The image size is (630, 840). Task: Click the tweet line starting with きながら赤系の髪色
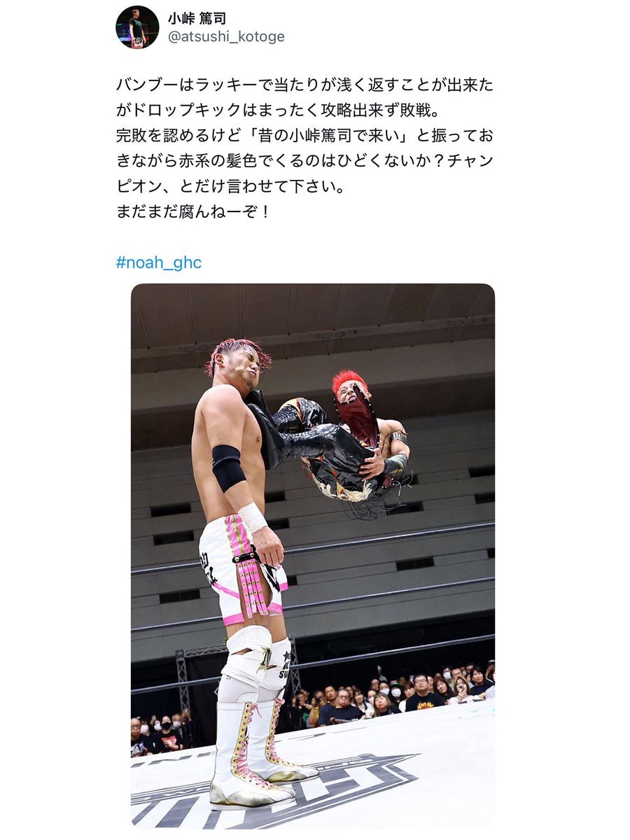click(x=304, y=160)
